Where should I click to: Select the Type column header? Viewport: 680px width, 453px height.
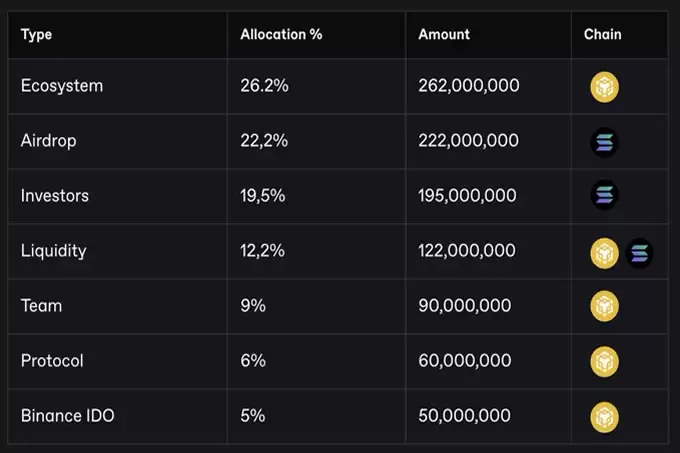point(36,35)
